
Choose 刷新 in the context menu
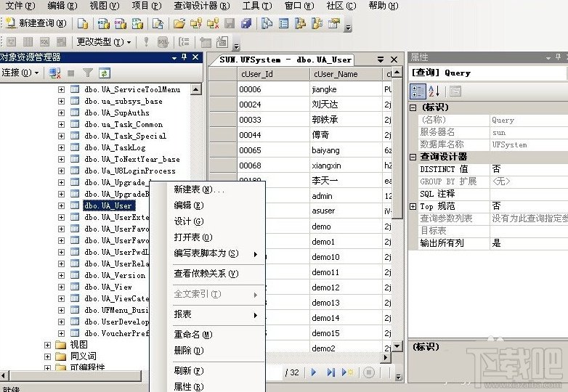tap(189, 371)
